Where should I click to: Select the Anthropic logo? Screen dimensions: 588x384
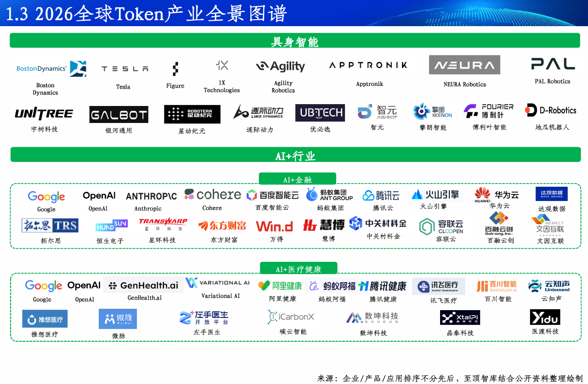coord(151,196)
